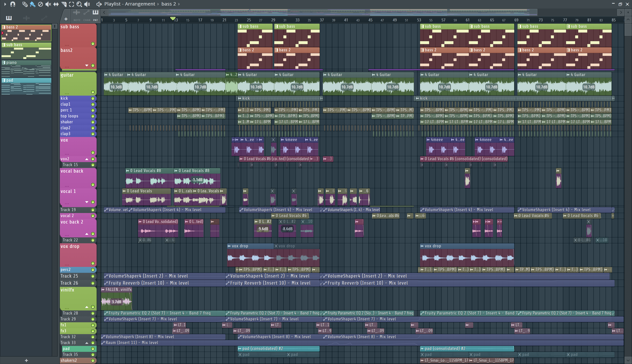Open clip menu of first sub bass clip

(240, 26)
